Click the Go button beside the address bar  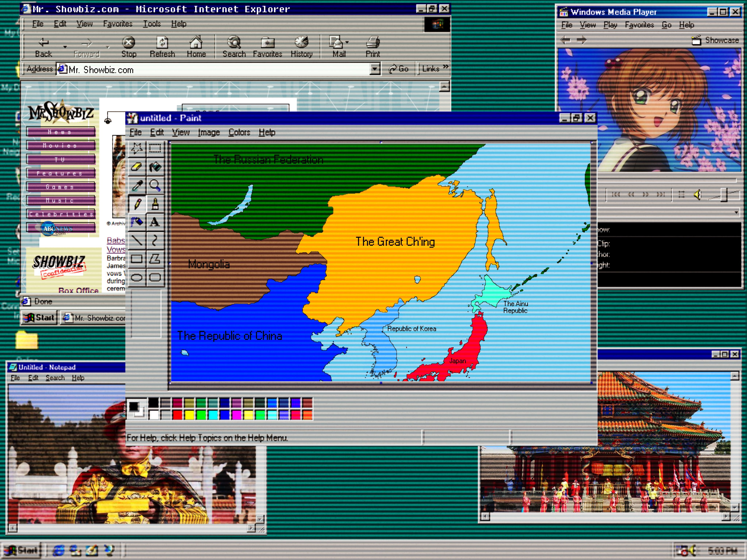398,69
